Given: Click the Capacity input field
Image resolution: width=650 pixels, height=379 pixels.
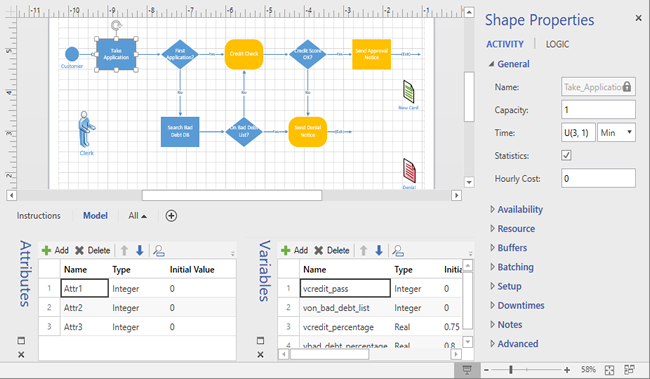Looking at the screenshot, I should point(598,110).
